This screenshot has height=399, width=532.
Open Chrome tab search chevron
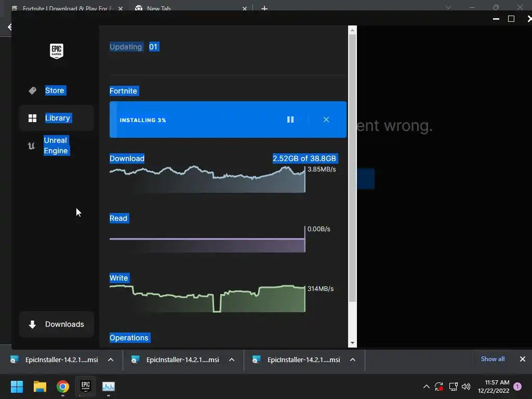448,7
